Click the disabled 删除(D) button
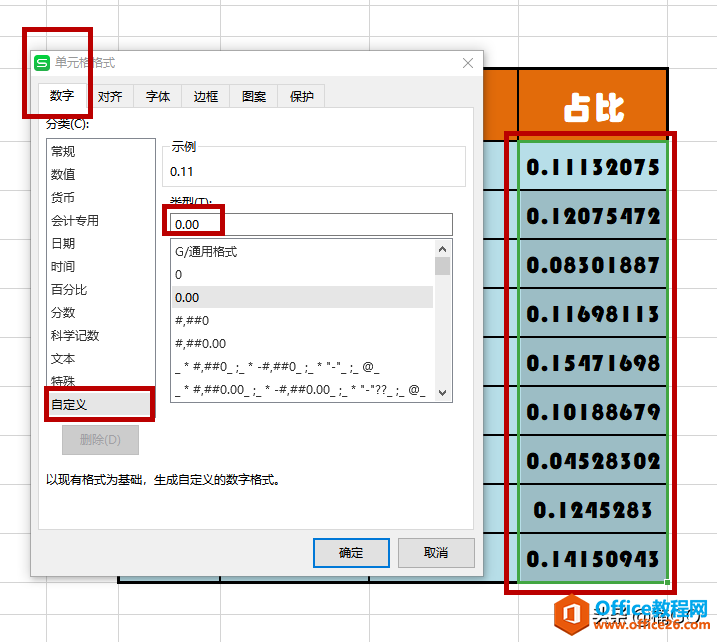Viewport: 717px width, 642px height. (x=100, y=440)
